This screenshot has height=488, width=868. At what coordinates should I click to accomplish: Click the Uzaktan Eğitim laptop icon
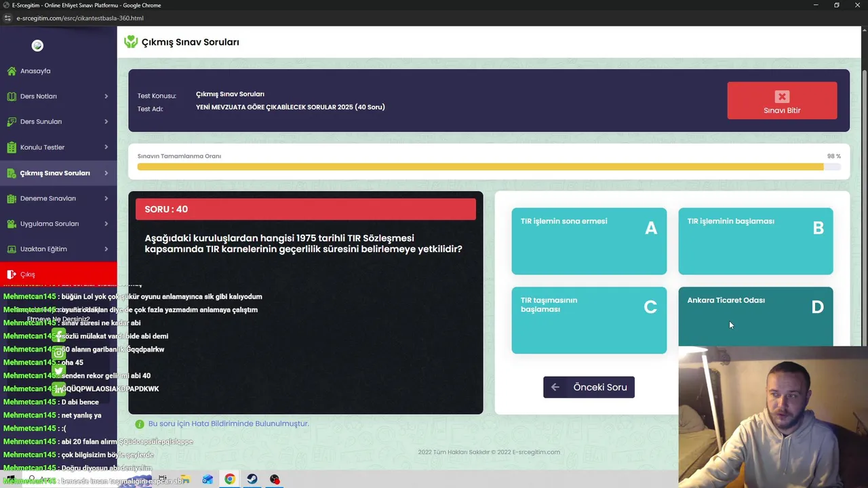(12, 249)
